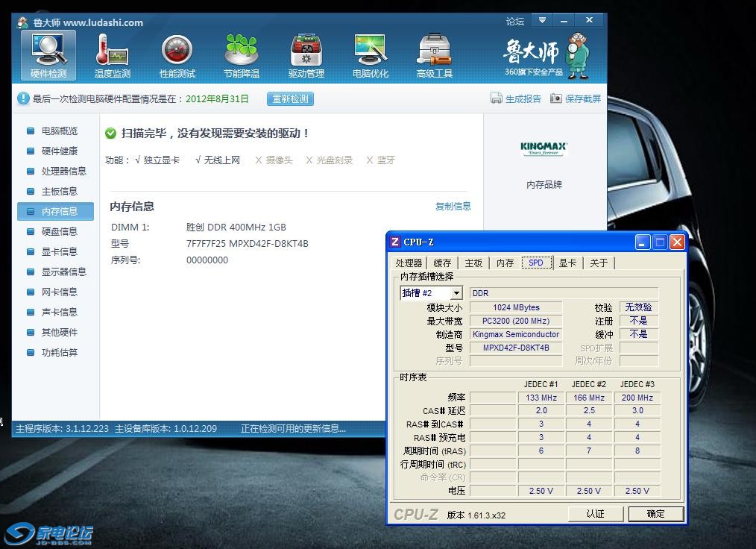The image size is (756, 549).
Task: Launch 性能测试 performance test
Action: 177,55
